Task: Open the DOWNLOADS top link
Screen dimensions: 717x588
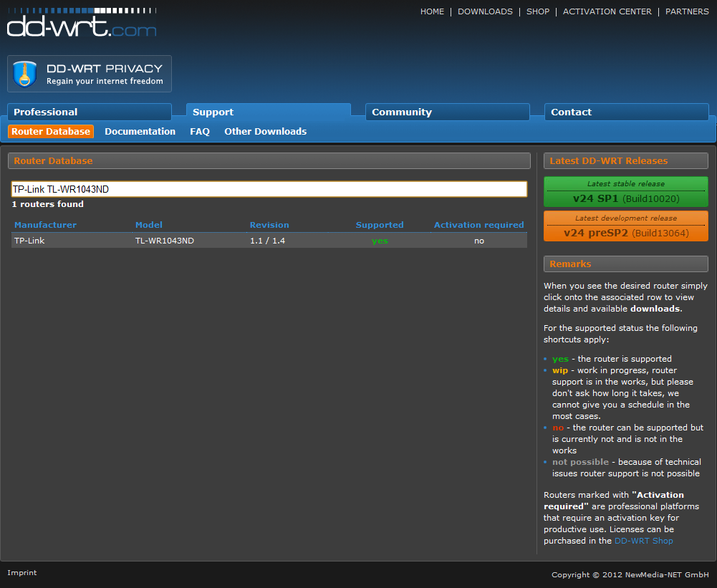Action: [485, 11]
